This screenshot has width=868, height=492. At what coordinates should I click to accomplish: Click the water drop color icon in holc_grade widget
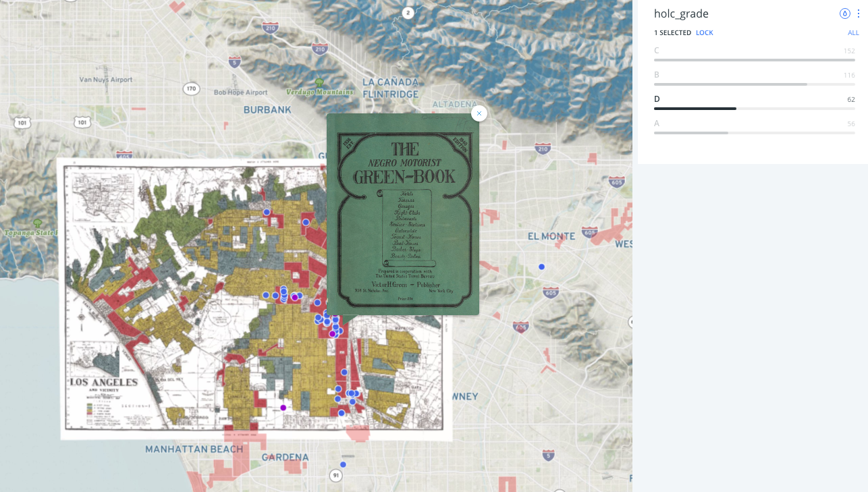pyautogui.click(x=844, y=13)
